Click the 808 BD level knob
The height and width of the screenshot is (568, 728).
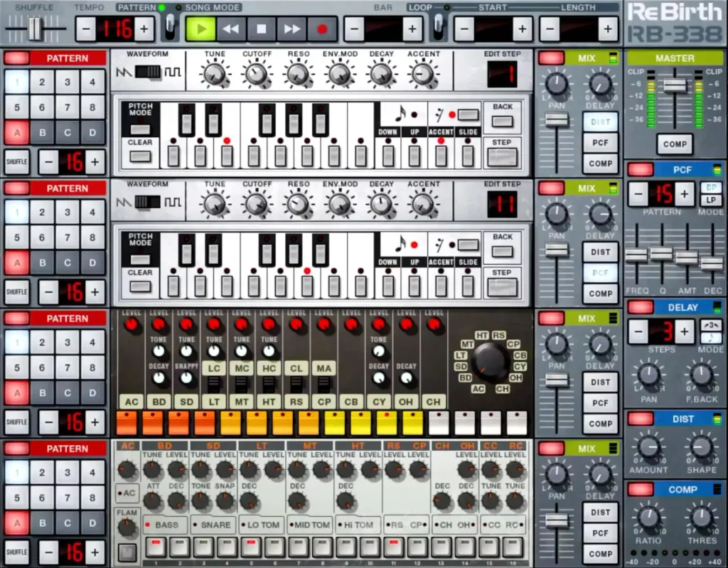point(159,325)
